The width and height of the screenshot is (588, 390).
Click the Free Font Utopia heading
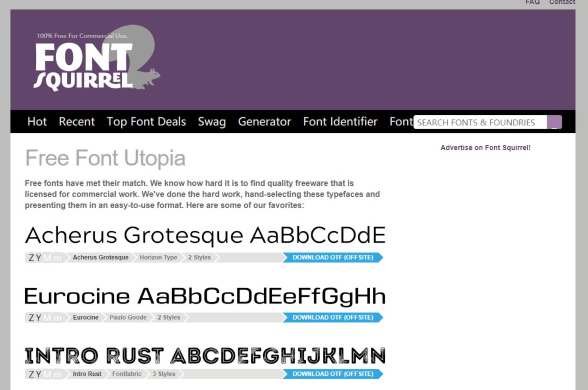tap(106, 158)
